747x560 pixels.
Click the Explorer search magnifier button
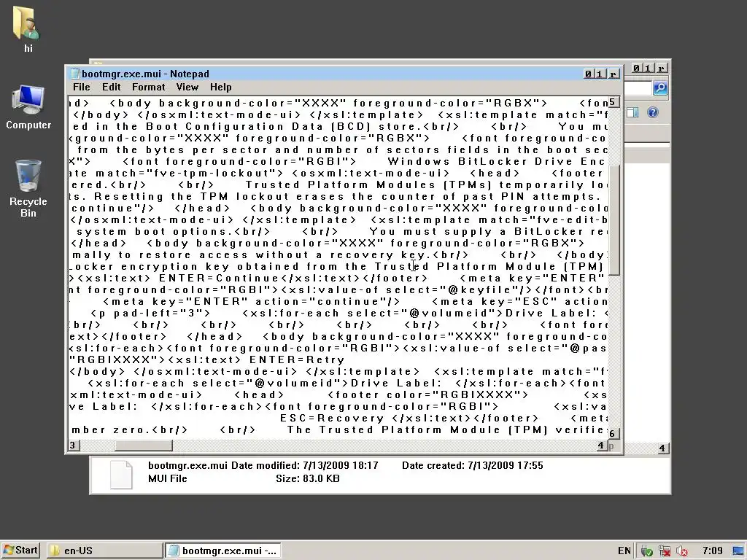pyautogui.click(x=660, y=87)
